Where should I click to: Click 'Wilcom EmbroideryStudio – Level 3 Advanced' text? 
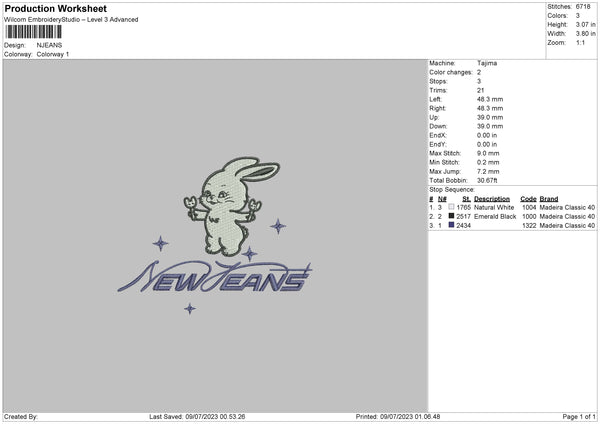(x=71, y=20)
